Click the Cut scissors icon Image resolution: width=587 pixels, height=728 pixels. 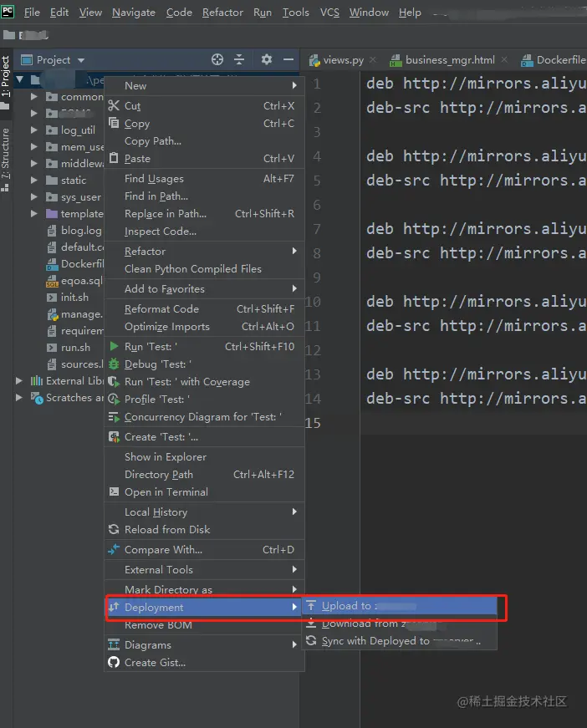click(x=114, y=105)
